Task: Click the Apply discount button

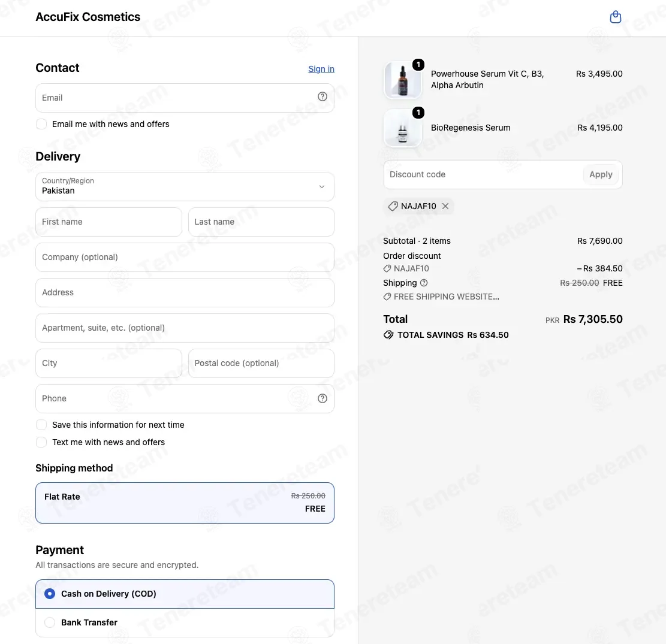Action: coord(601,174)
